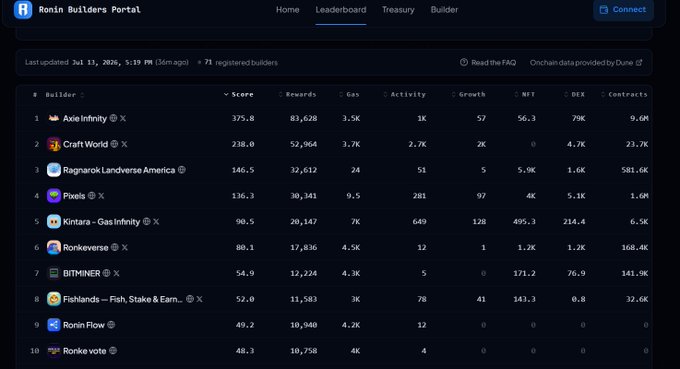Screen dimensions: 680x369
Task: Sort table by Rewards column
Action: [x=298, y=95]
